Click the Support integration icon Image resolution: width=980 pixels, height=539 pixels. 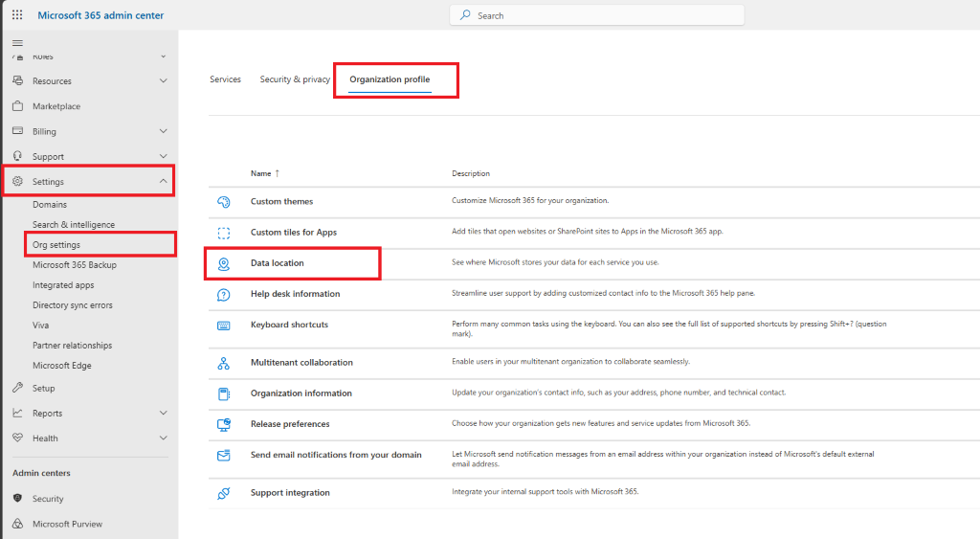pyautogui.click(x=224, y=493)
